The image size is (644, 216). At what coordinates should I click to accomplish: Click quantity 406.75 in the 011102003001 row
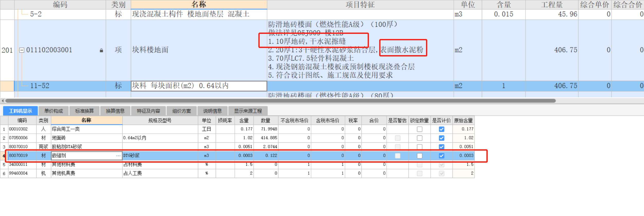point(565,50)
